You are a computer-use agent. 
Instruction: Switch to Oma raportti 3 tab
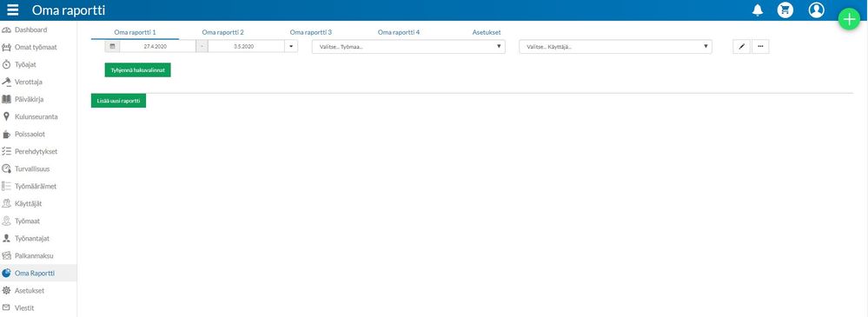click(x=310, y=32)
